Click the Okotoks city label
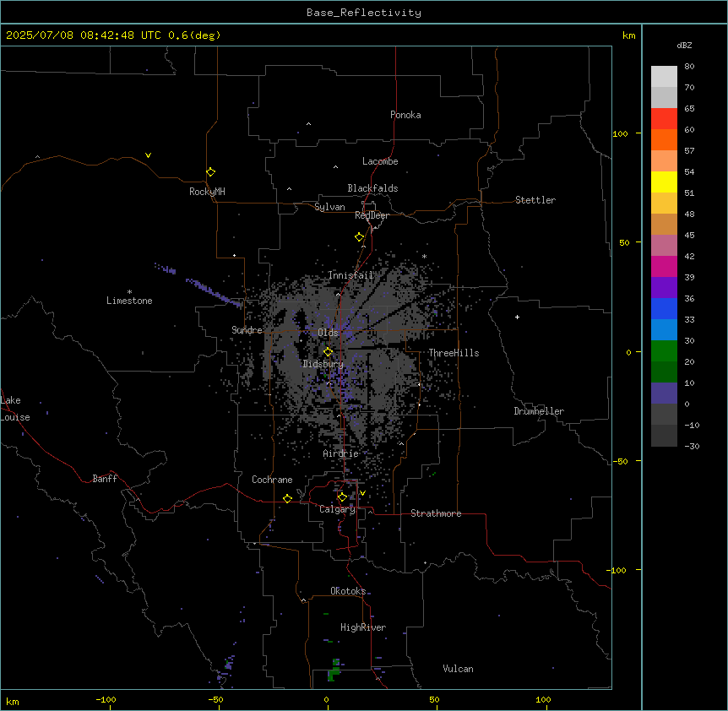Screen dimensions: 728x711 point(348,591)
